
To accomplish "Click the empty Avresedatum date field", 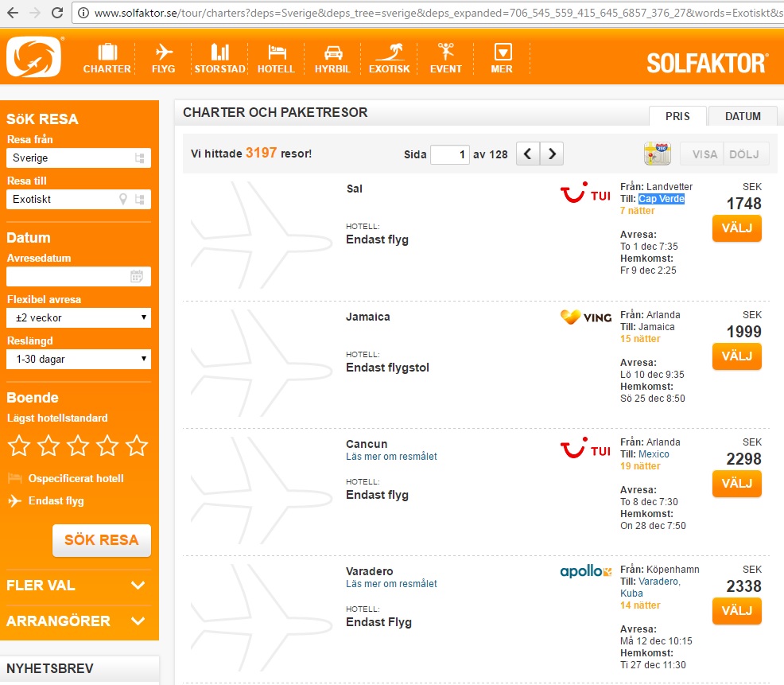I will (79, 276).
